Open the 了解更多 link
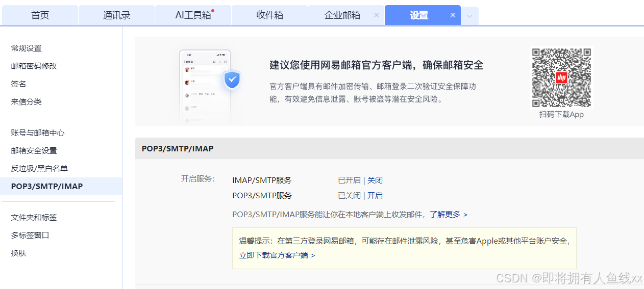The image size is (644, 289). 448,215
